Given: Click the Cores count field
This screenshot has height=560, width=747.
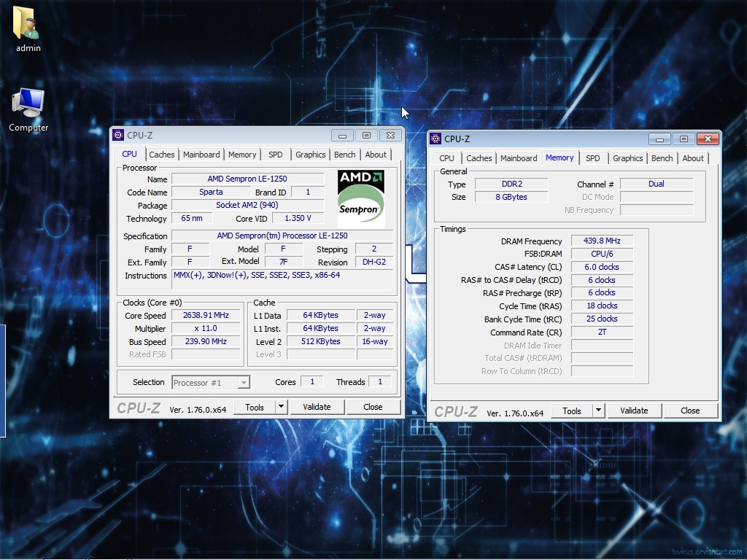Looking at the screenshot, I should [312, 381].
